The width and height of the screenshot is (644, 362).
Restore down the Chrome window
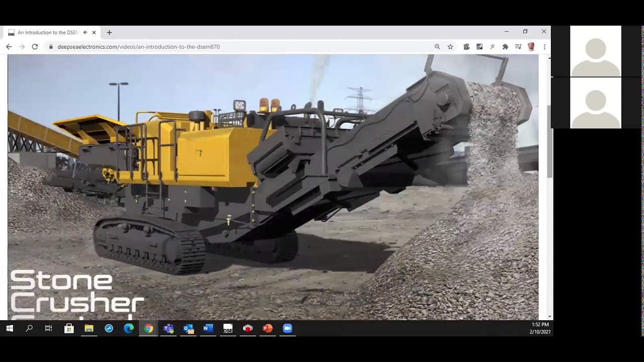pos(525,32)
